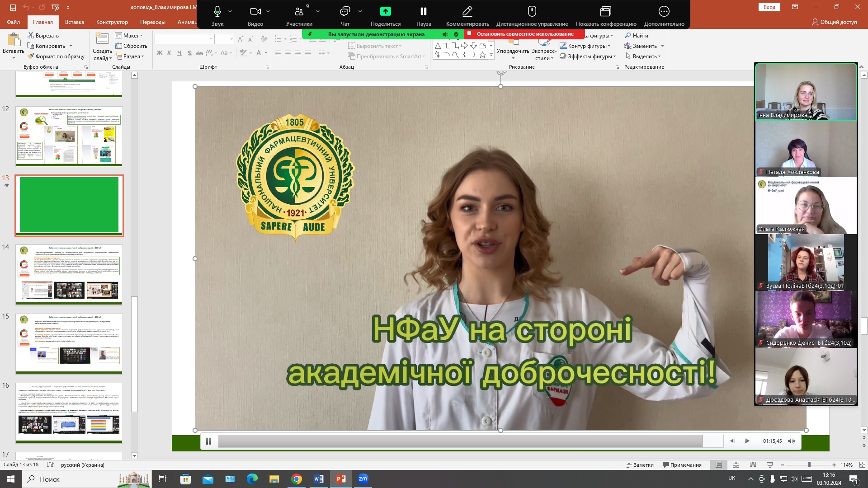This screenshot has height=488, width=868.
Task: Click the Sign in (Вход) button
Action: (769, 7)
